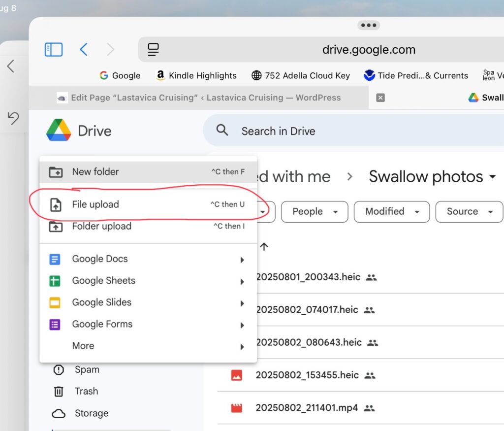
Task: Click the New folder icon
Action: [x=56, y=172]
